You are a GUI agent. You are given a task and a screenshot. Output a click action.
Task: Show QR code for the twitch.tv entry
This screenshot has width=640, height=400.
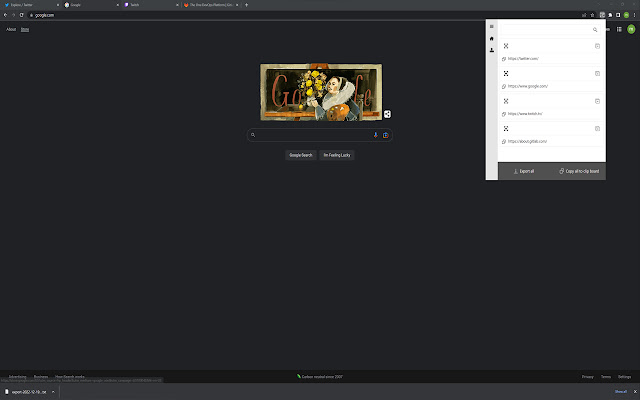[x=506, y=101]
